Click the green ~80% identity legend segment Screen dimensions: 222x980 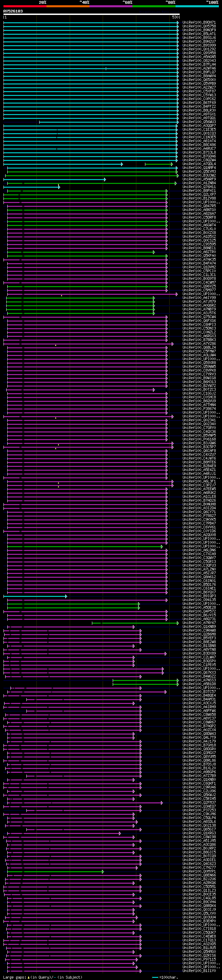click(154, 6)
